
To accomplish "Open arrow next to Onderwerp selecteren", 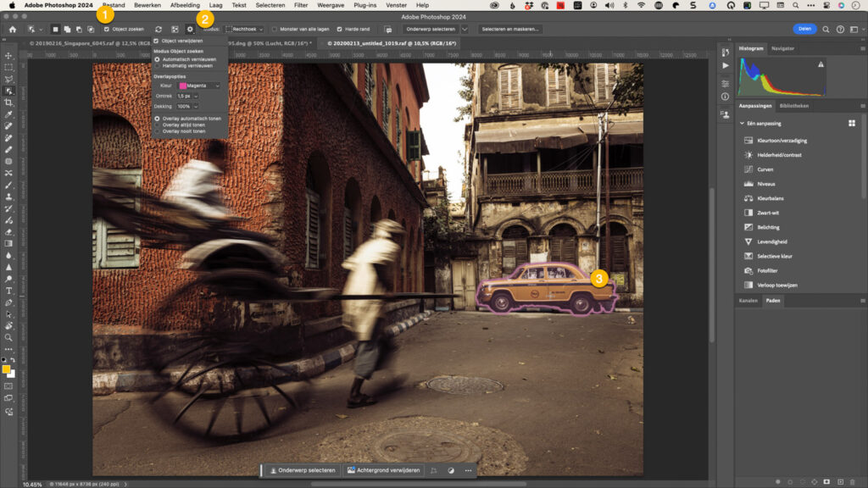I will [x=465, y=30].
